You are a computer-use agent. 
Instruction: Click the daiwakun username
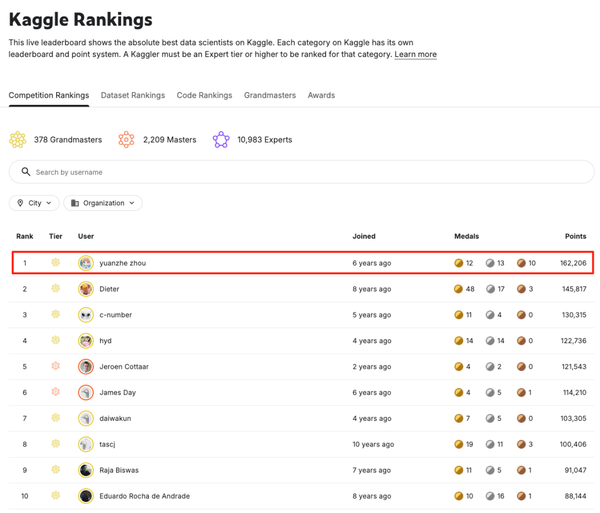(x=115, y=418)
